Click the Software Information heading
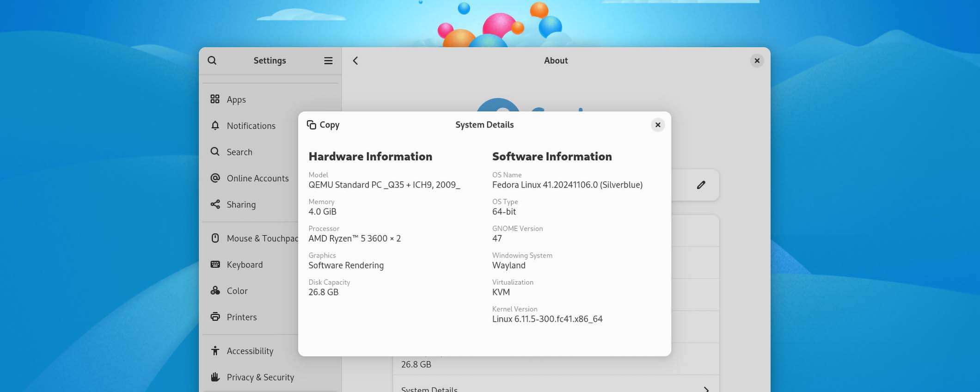 552,156
